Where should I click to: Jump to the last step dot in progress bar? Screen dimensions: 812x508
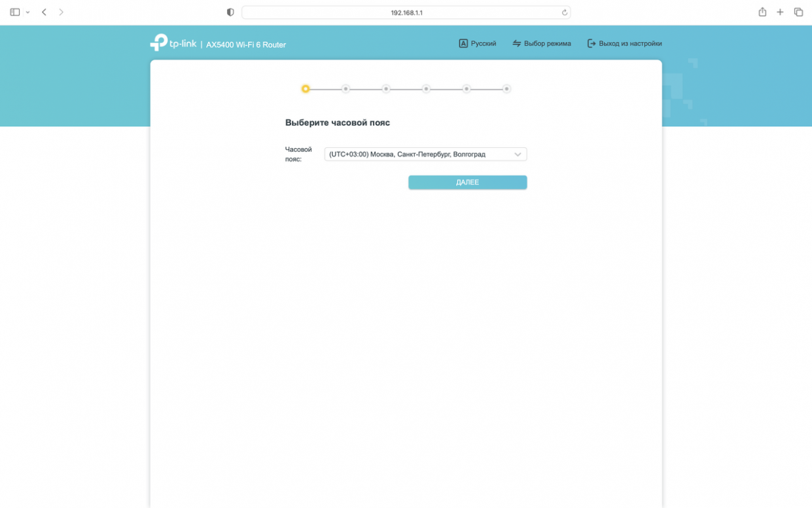click(x=506, y=89)
